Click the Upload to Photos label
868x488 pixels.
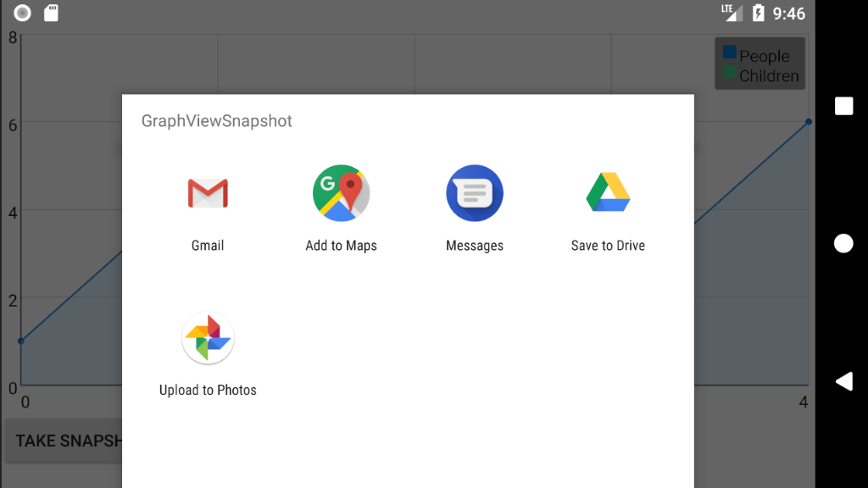(208, 390)
